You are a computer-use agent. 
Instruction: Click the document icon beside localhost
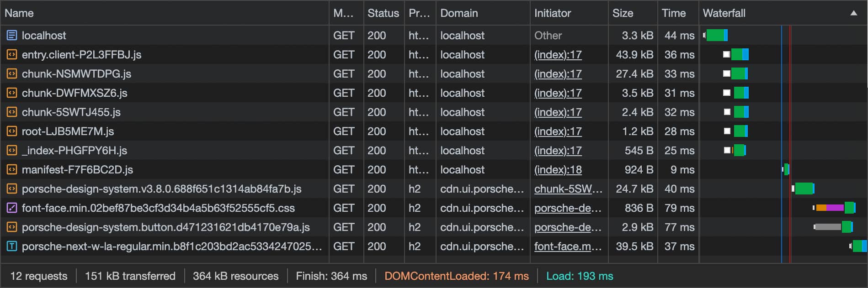[x=12, y=35]
